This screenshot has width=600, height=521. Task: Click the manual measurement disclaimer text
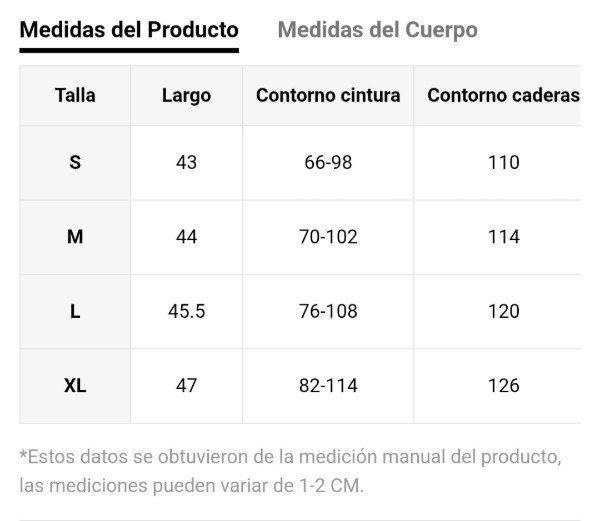(290, 471)
